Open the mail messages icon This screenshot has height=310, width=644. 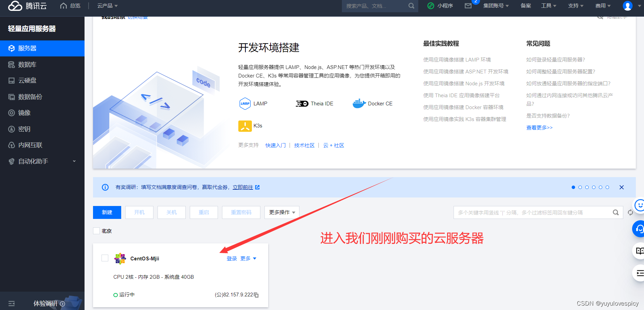[x=468, y=6]
